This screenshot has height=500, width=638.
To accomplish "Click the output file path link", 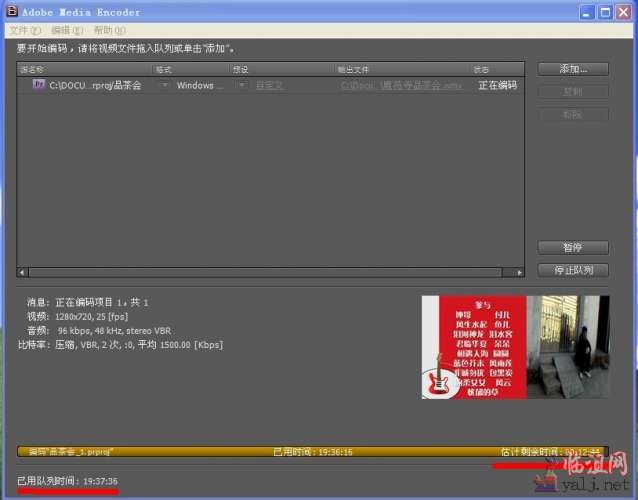I will [400, 86].
